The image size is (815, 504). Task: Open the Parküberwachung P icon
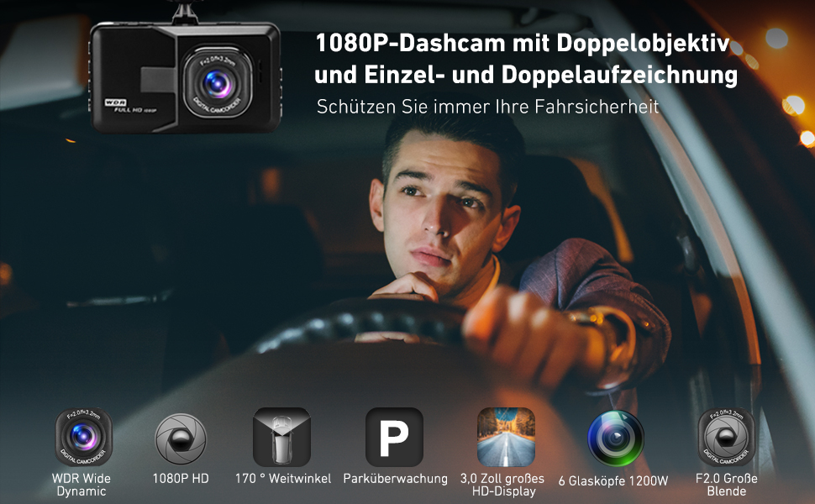[x=394, y=438]
